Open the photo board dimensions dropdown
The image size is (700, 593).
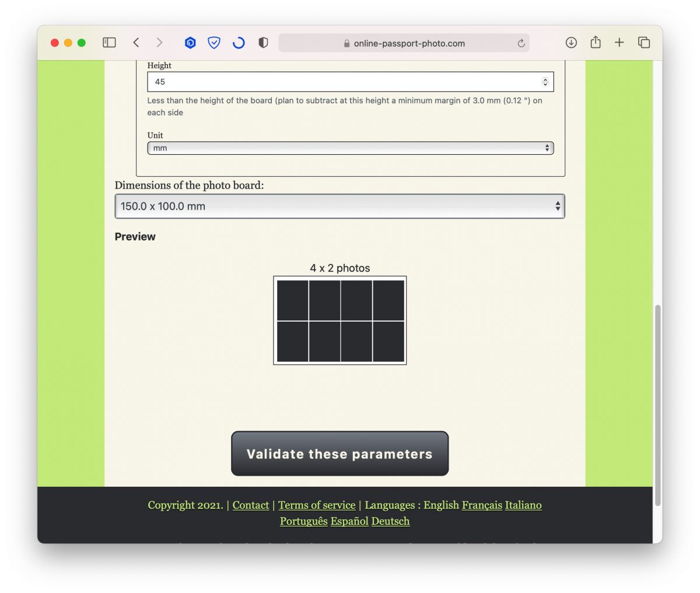click(340, 206)
